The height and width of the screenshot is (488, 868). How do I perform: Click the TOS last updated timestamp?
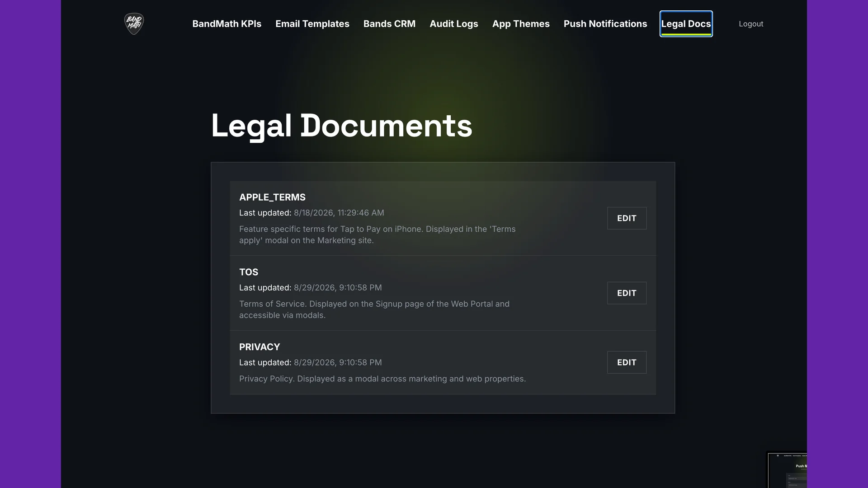coord(338,288)
